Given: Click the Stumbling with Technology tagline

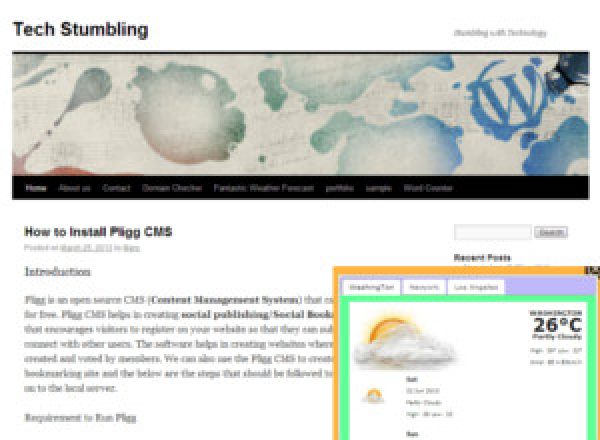Looking at the screenshot, I should (500, 33).
